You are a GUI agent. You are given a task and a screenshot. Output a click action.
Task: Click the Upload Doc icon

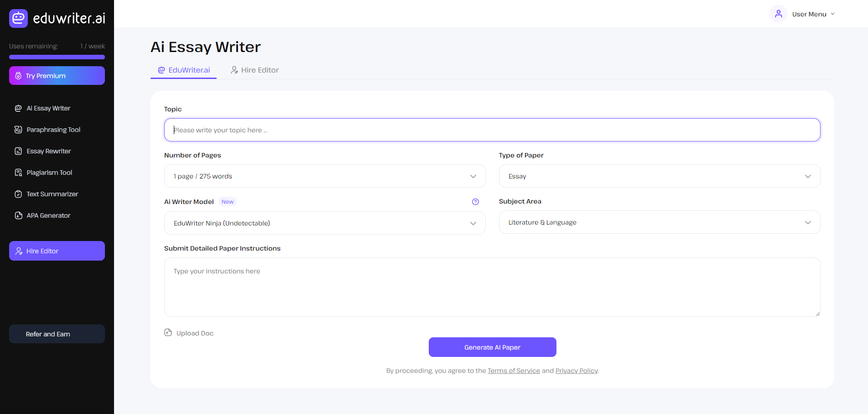[x=168, y=332]
